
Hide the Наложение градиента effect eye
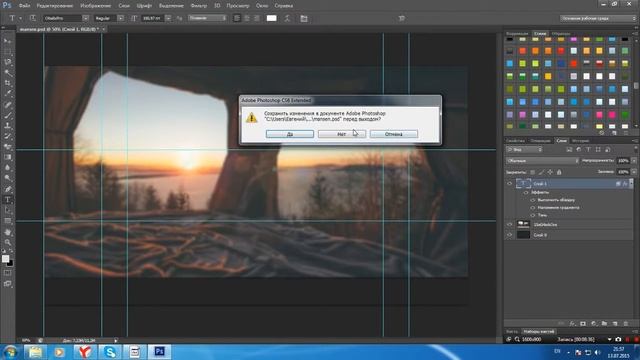tap(533, 208)
